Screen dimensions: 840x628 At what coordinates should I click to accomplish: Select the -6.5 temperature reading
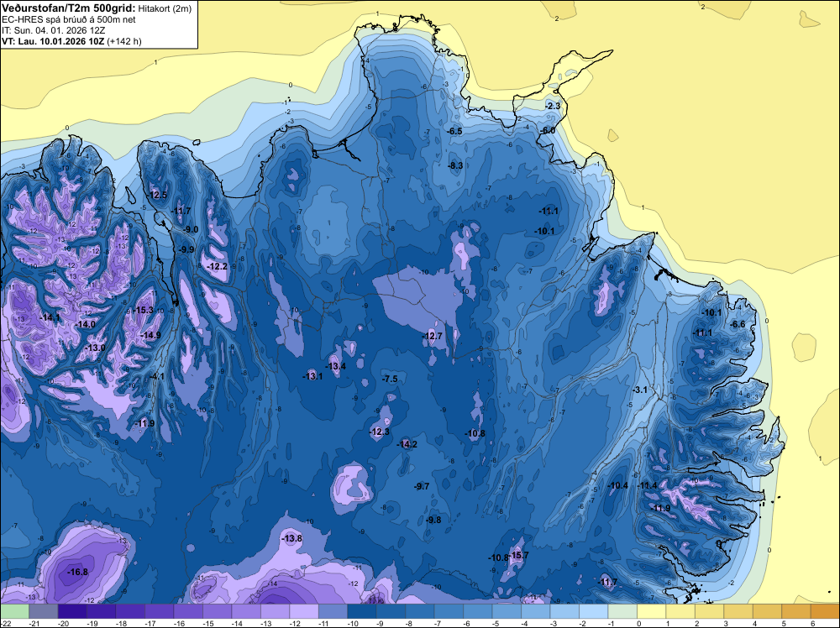[454, 131]
